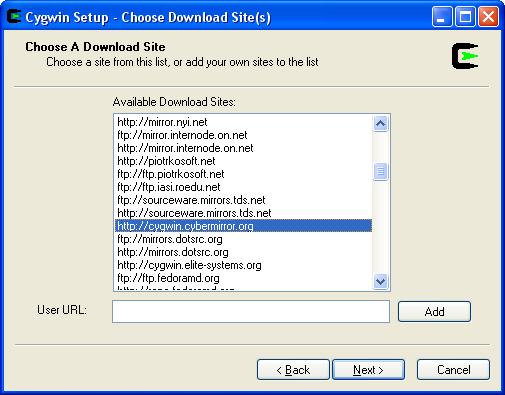Minimize the Cygwin Setup window
This screenshot has width=505, height=395.
[441, 17]
